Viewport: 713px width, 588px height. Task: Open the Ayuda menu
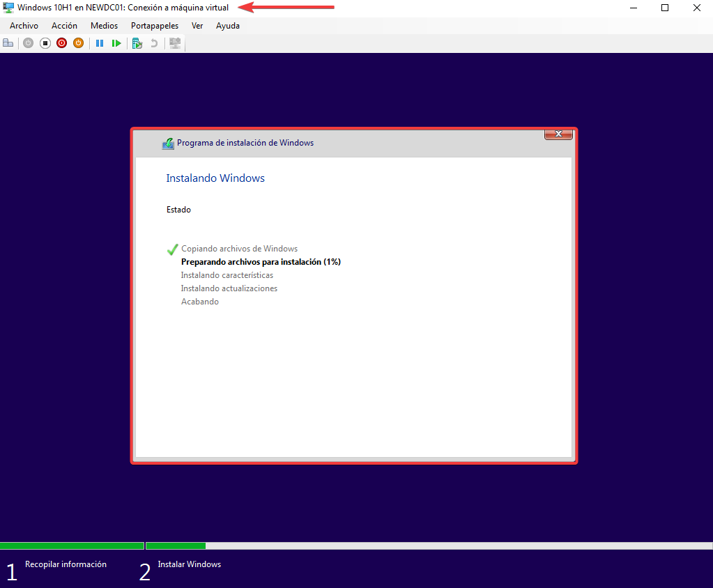(227, 26)
